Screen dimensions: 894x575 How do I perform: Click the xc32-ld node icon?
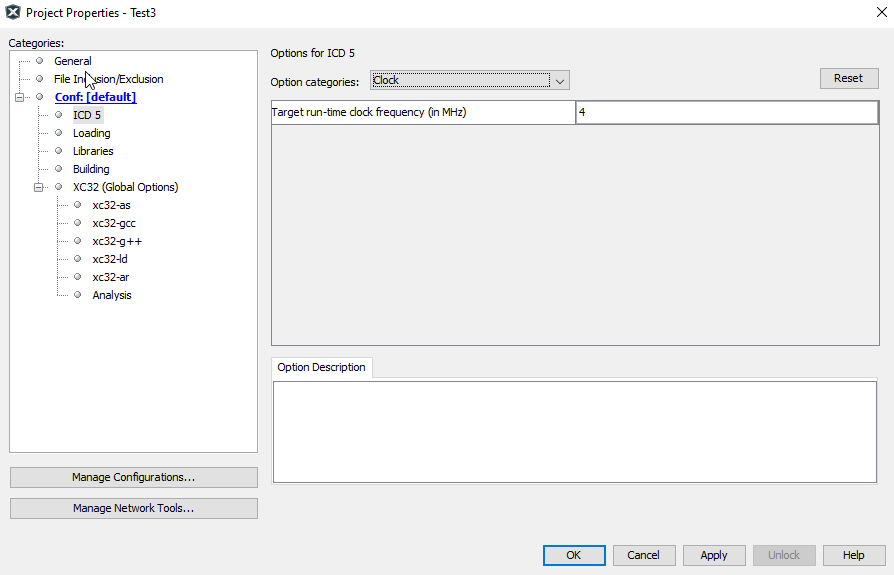point(78,259)
